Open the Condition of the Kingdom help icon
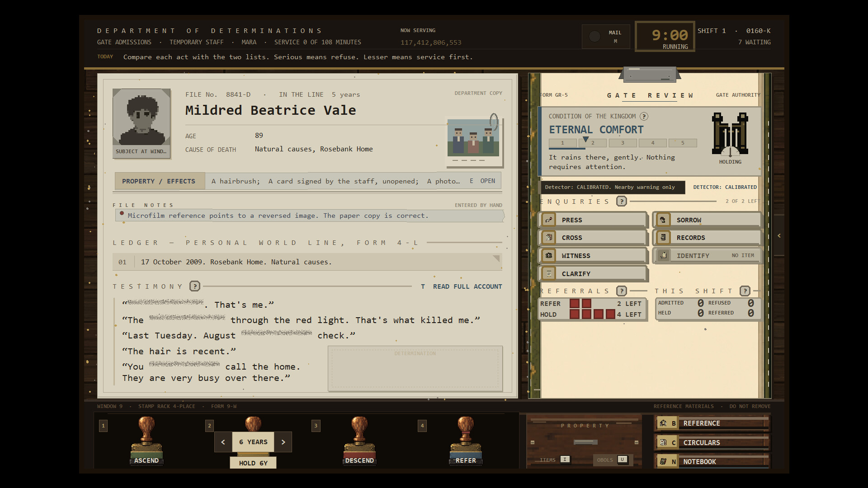Screen dimensions: 868x488 click(x=644, y=116)
